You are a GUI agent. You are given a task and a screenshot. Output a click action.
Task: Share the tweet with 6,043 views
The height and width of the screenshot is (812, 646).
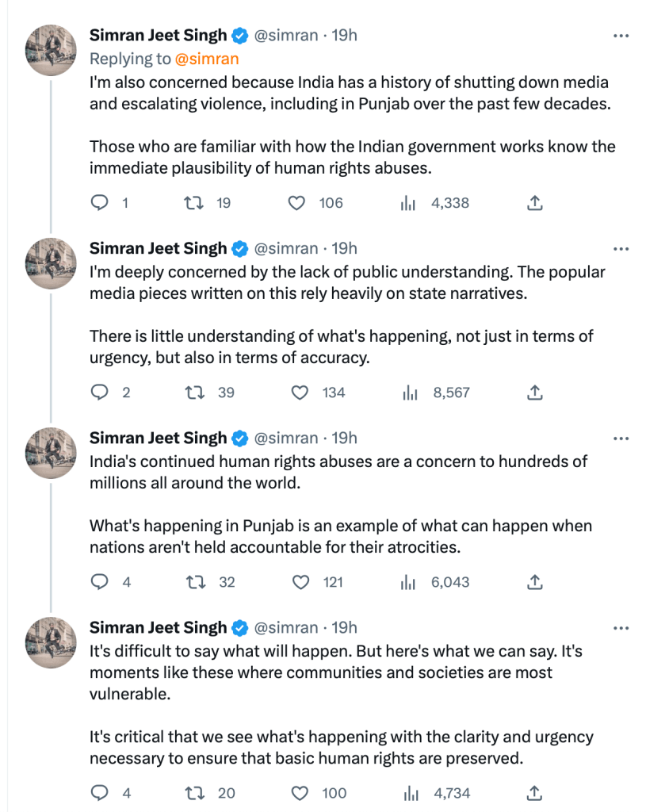click(x=535, y=582)
